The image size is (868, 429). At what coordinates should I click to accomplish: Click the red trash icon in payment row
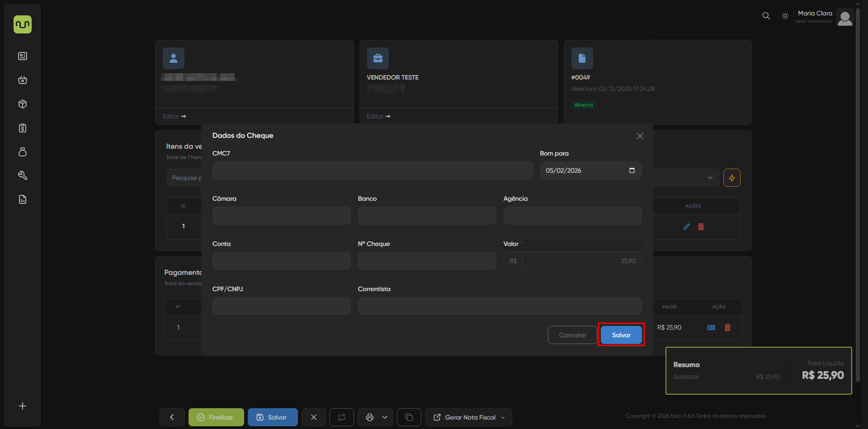point(727,328)
